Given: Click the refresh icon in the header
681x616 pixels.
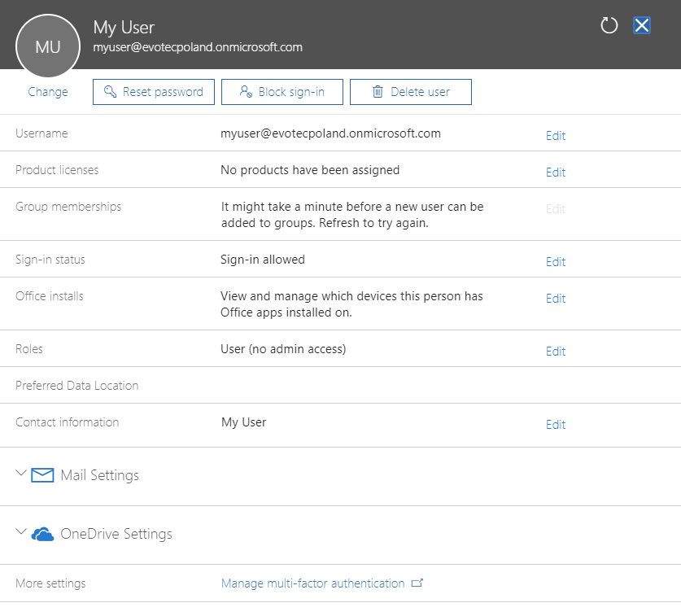Looking at the screenshot, I should (609, 26).
